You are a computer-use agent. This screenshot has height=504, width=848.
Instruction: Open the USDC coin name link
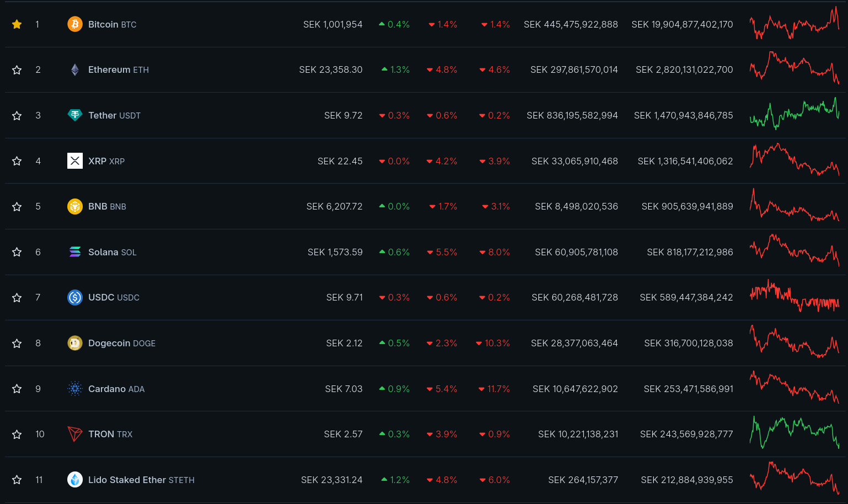coord(113,298)
